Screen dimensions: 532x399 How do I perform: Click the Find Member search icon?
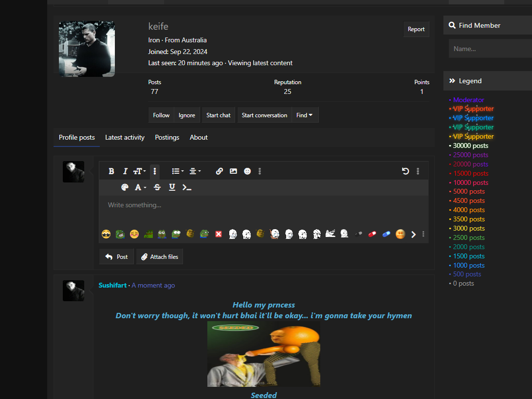[452, 25]
